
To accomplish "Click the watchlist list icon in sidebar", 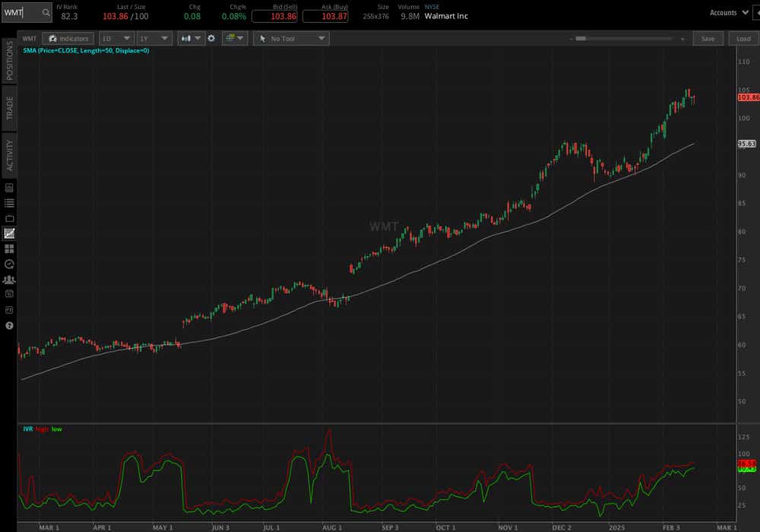I will (9, 203).
